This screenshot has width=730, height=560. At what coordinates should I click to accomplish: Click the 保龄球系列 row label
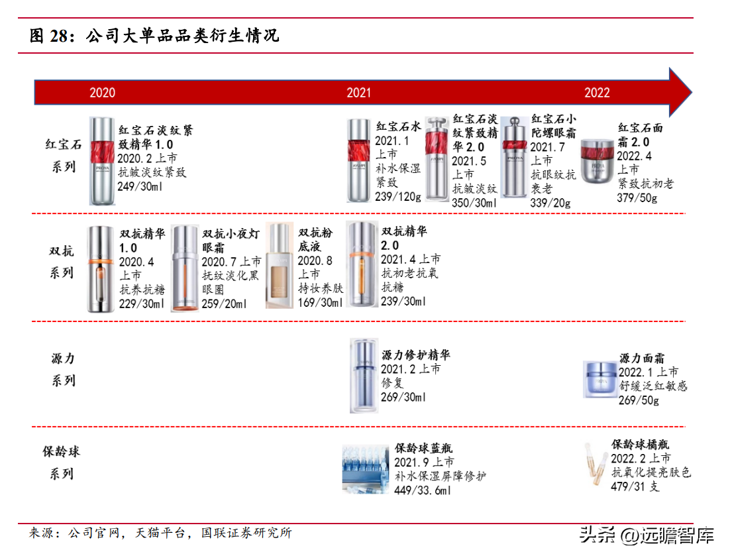[x=62, y=463]
